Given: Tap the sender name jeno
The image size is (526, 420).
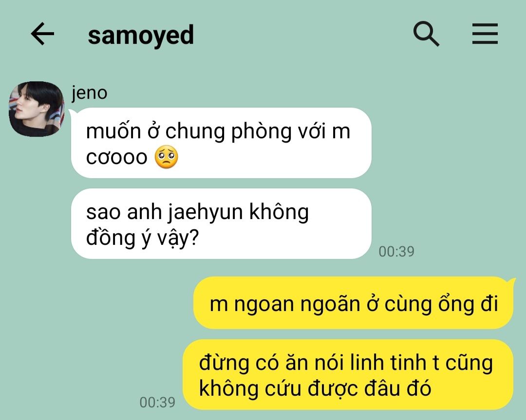Looking at the screenshot, I should (x=89, y=93).
